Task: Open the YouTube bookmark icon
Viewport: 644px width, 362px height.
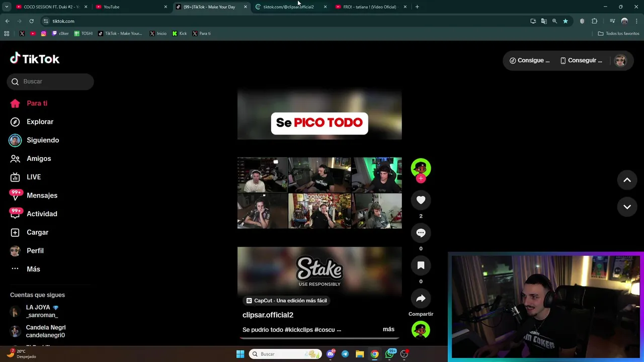Action: (33, 34)
